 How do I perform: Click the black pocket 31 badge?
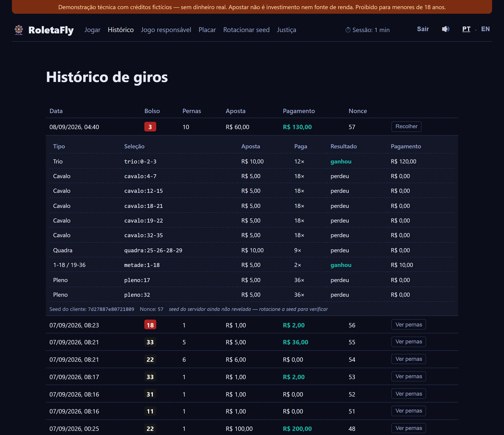150,394
